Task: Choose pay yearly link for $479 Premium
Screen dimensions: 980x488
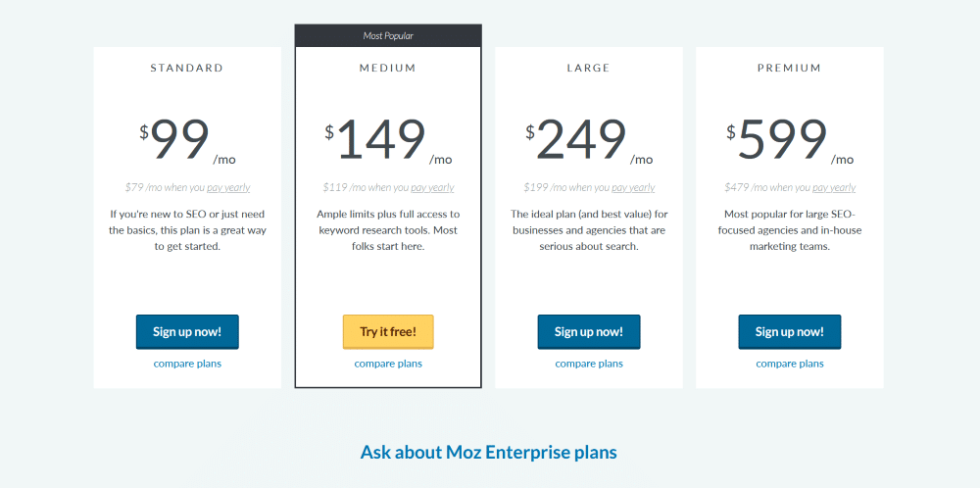Action: click(834, 187)
